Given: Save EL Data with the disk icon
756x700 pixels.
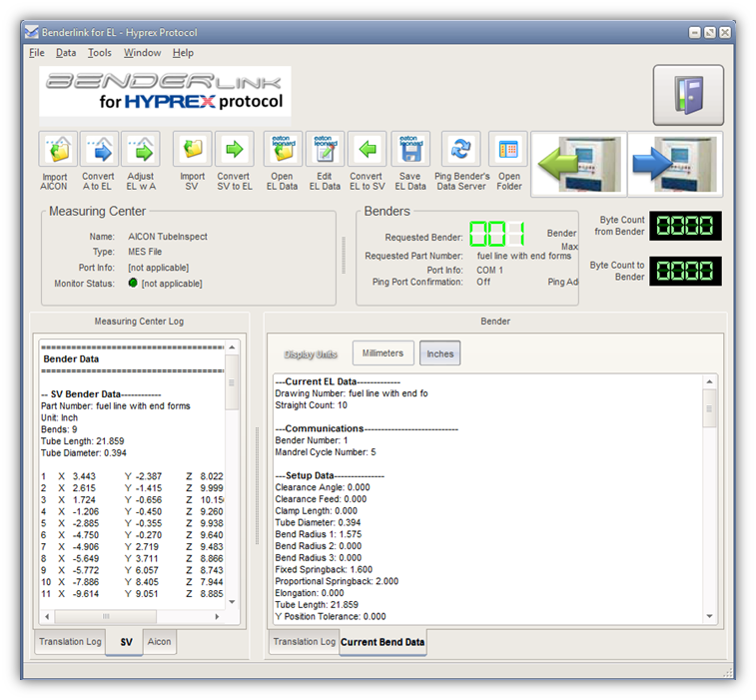Looking at the screenshot, I should (x=409, y=150).
